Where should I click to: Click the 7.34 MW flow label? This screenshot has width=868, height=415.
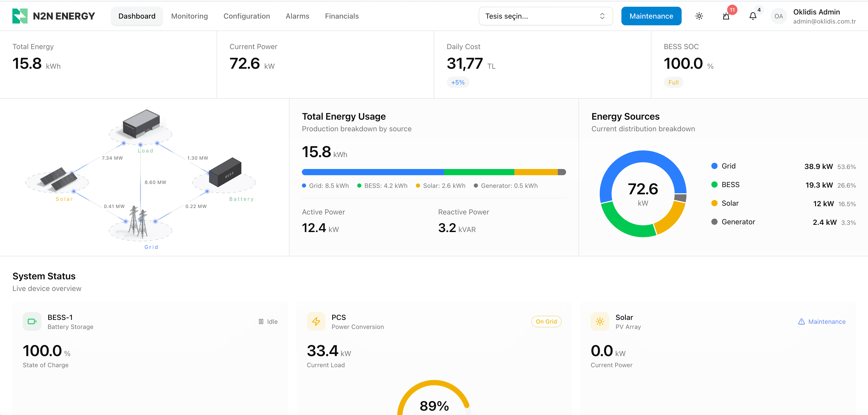[x=112, y=158]
